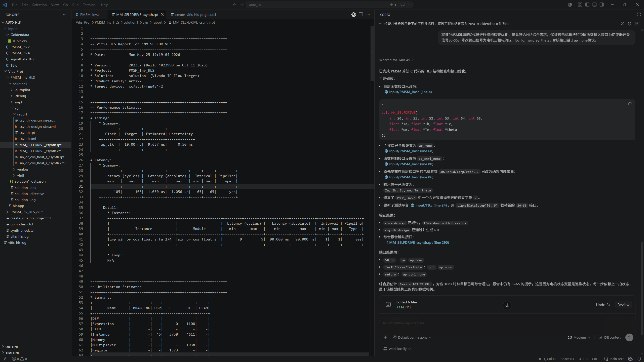
Task: Open link Input/PMSM_Inv.h (line 4)
Action: [408, 92]
